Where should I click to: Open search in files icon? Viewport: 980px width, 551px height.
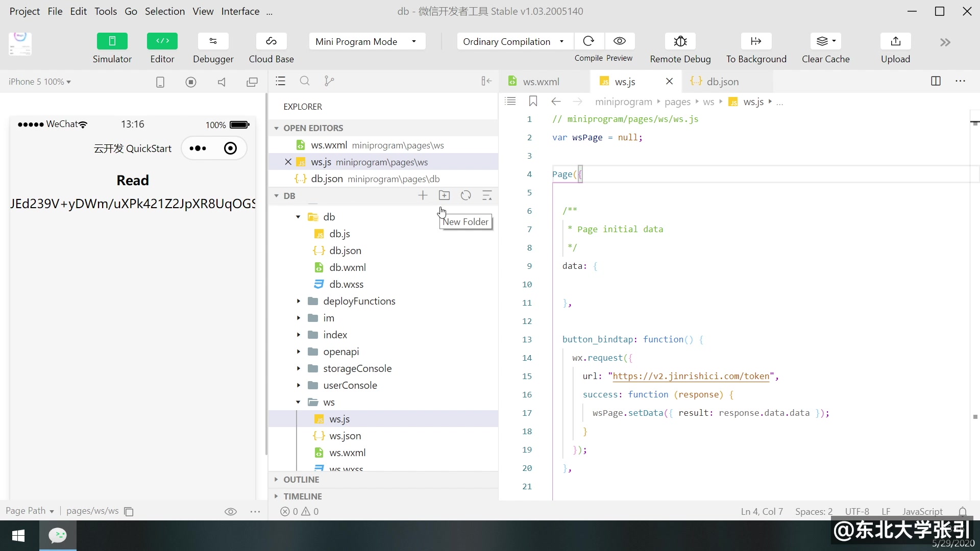[x=305, y=81]
